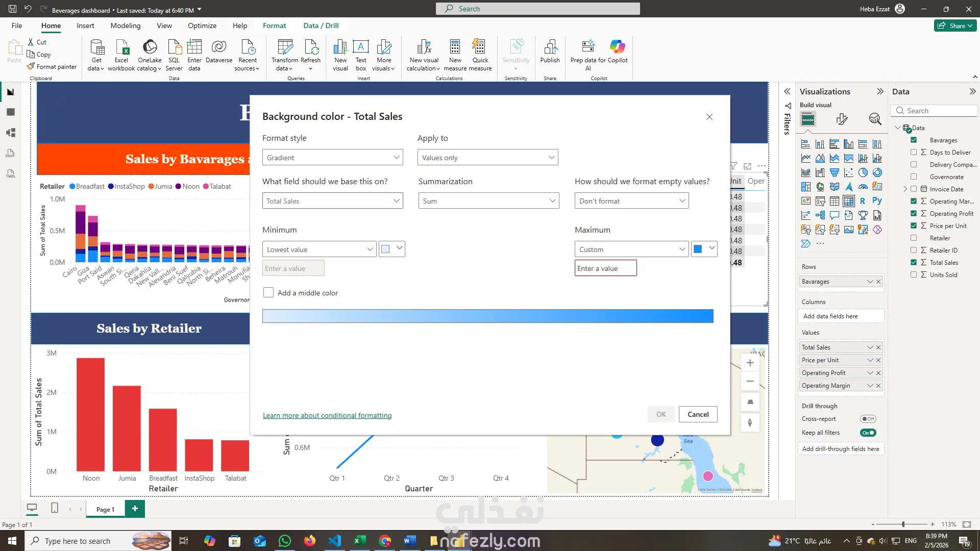
Task: Open the Apply to dropdown
Action: pyautogui.click(x=487, y=158)
